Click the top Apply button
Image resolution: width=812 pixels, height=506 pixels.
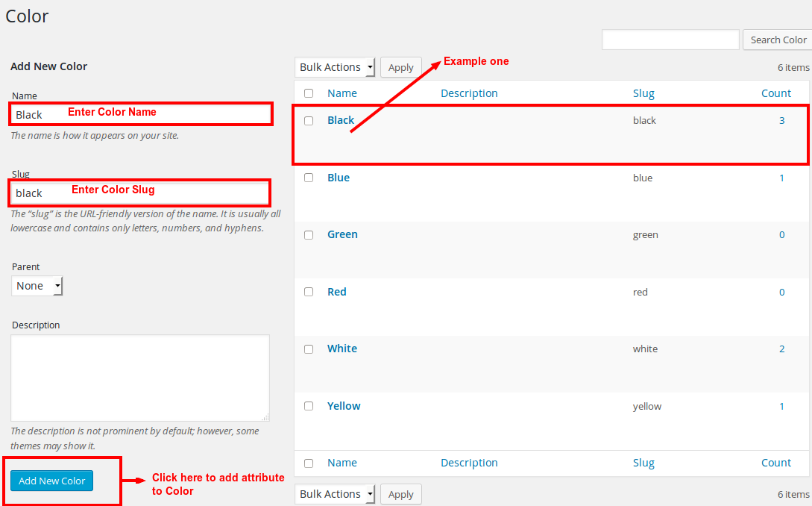pyautogui.click(x=401, y=67)
